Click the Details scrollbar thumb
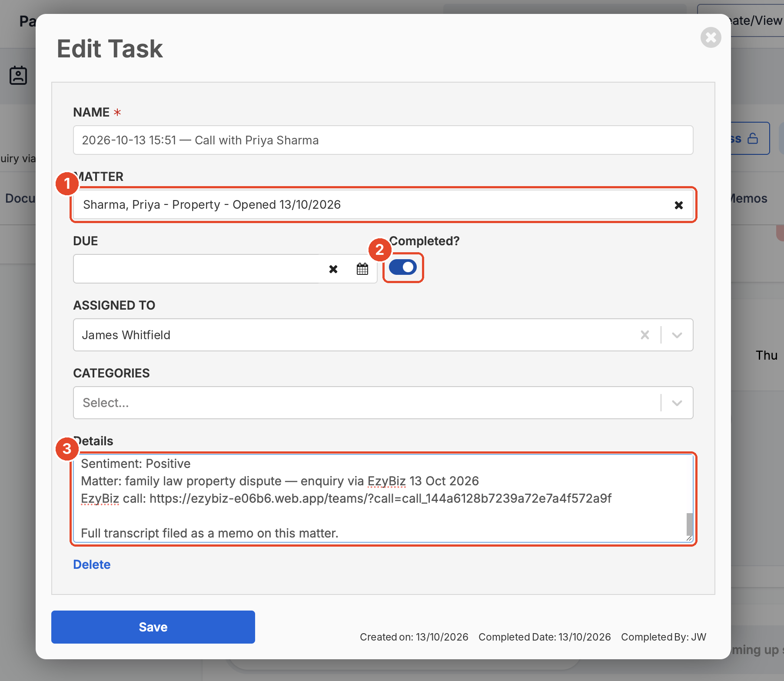This screenshot has width=784, height=681. pyautogui.click(x=689, y=524)
